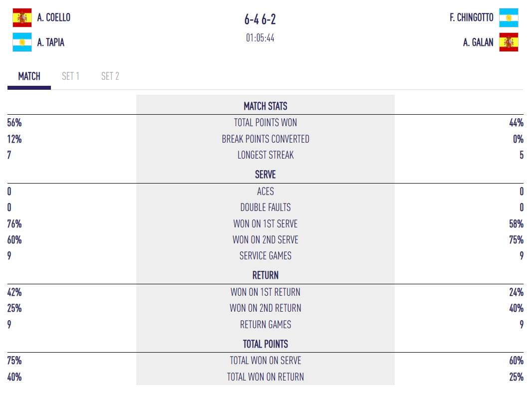Click the RETURN section header
The width and height of the screenshot is (532, 394).
click(266, 275)
